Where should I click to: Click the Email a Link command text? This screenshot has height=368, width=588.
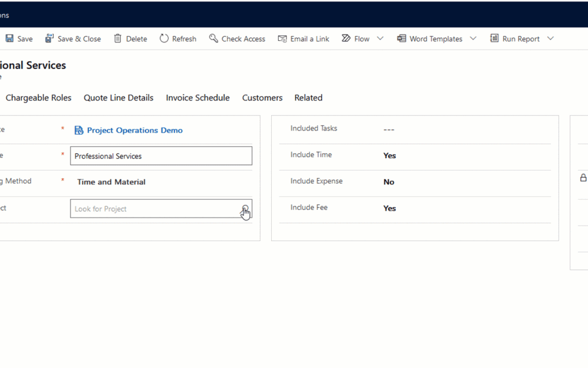coord(310,39)
